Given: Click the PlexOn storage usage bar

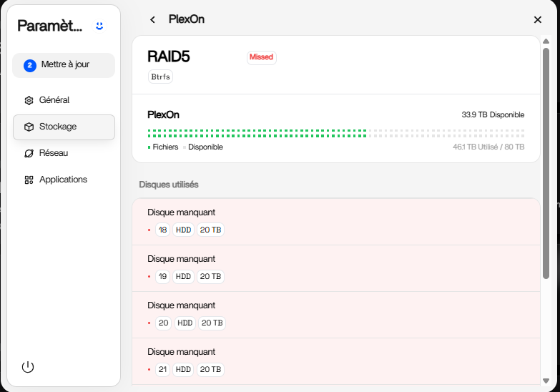Looking at the screenshot, I should tap(335, 133).
